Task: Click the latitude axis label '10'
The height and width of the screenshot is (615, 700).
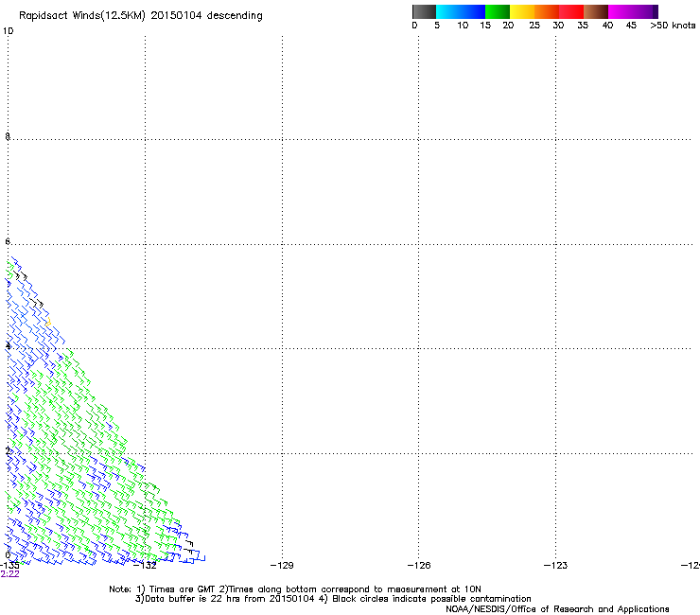Action: [x=8, y=31]
